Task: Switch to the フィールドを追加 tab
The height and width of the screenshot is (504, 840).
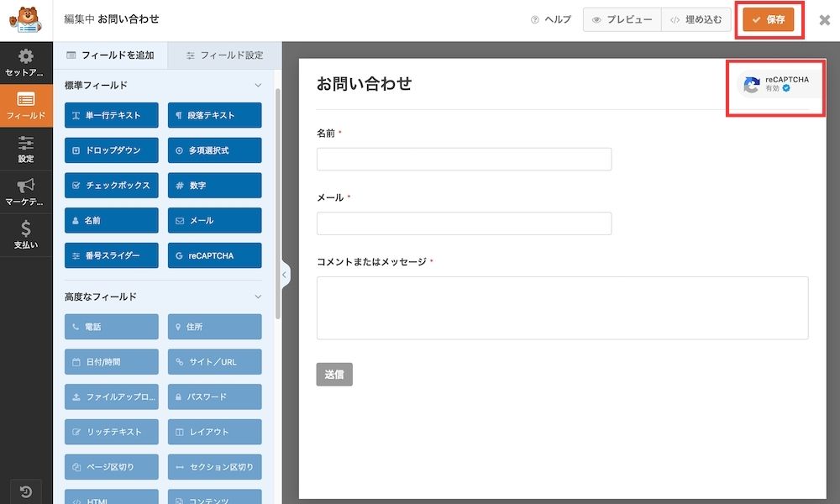Action: 110,55
